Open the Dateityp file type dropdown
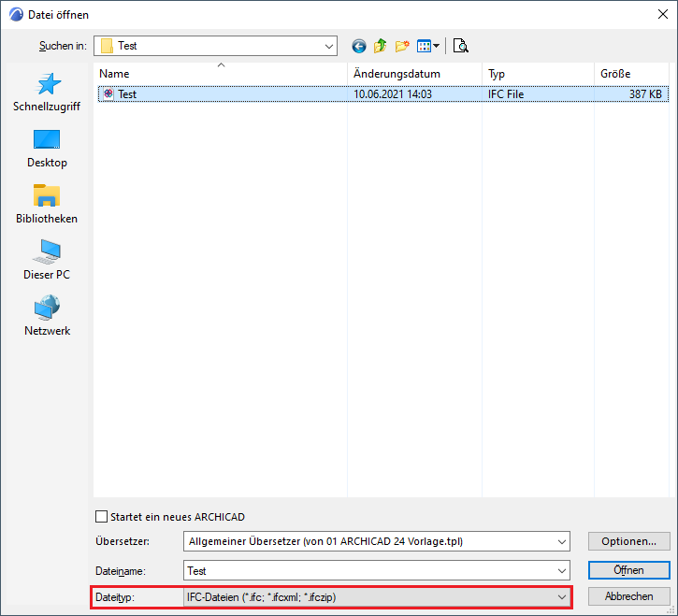The width and height of the screenshot is (678, 616). coord(377,597)
